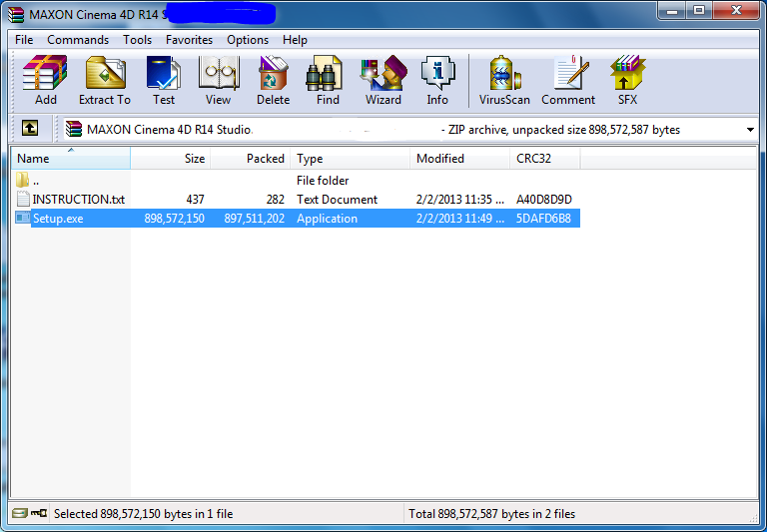Click 'Total 898,572,587 bytes in 2 files'

tap(491, 514)
